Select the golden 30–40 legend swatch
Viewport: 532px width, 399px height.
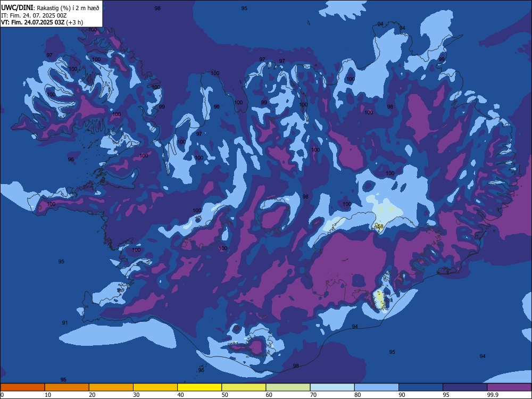155,387
